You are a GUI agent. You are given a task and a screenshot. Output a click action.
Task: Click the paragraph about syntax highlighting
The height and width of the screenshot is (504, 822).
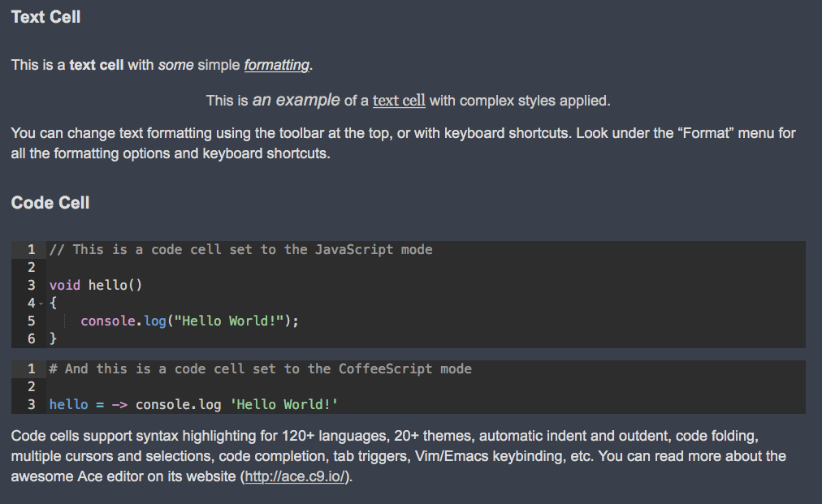pyautogui.click(x=399, y=456)
